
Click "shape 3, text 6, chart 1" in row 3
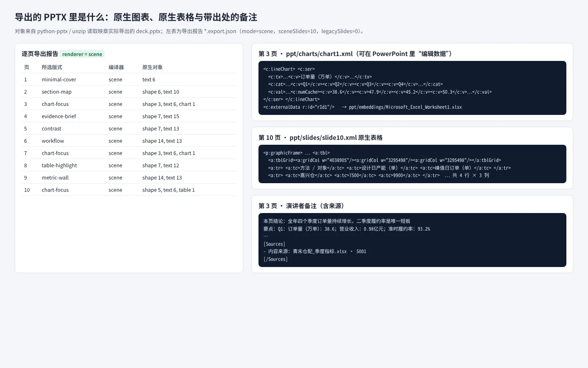coord(169,104)
